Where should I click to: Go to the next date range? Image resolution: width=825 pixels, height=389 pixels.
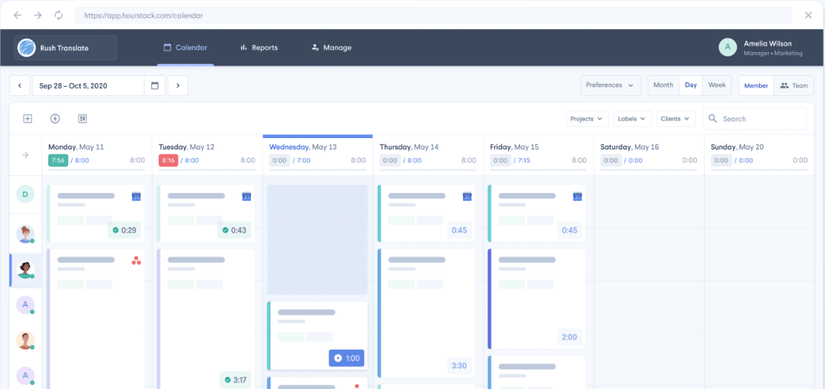tap(178, 85)
